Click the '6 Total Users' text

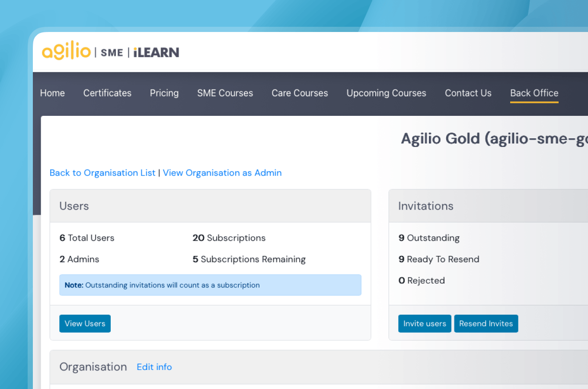point(87,238)
